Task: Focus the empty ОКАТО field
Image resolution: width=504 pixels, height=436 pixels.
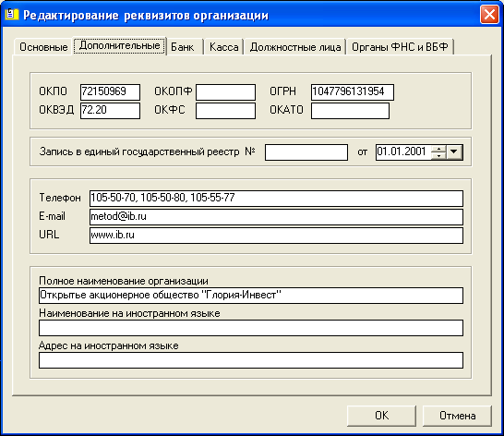Action: click(x=350, y=111)
